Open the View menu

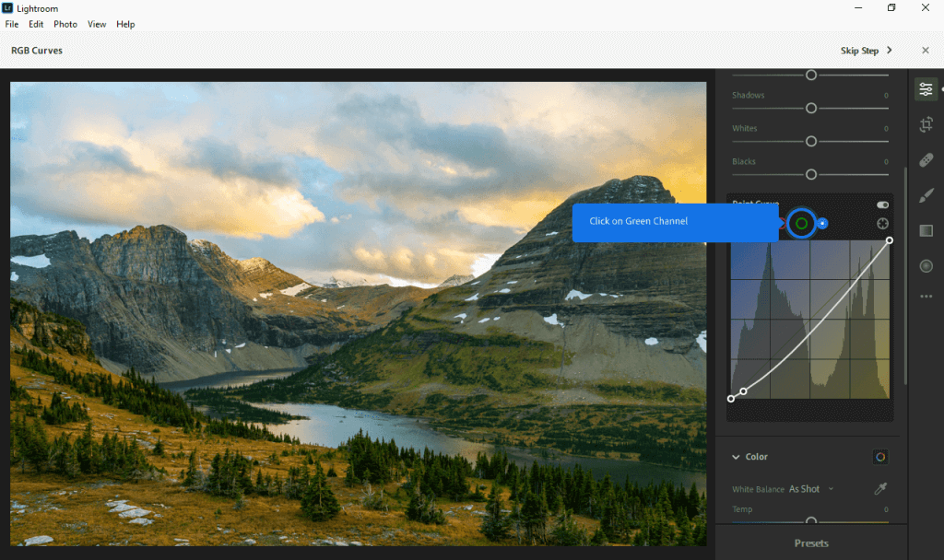[97, 24]
